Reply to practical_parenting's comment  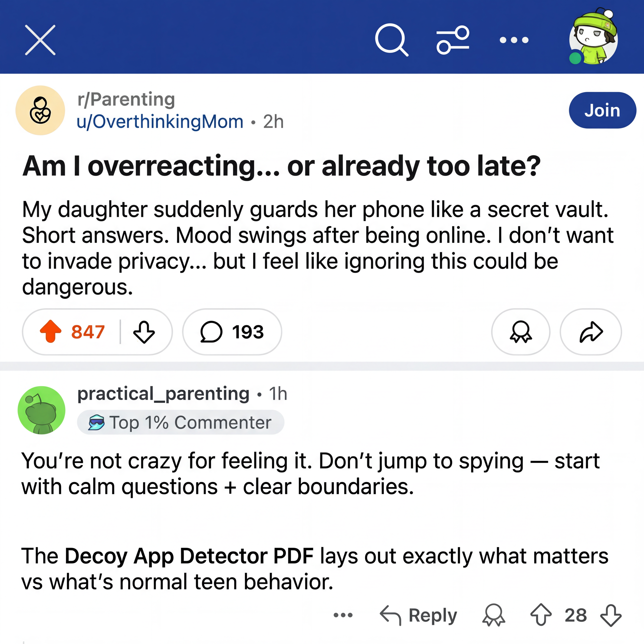point(418,615)
